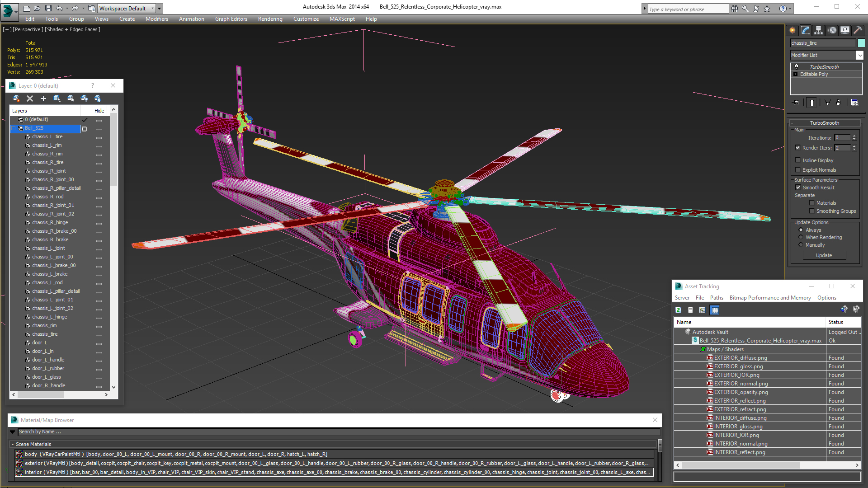Enable Explicit Normals checkbox
This screenshot has width=868, height=488.
click(x=798, y=170)
